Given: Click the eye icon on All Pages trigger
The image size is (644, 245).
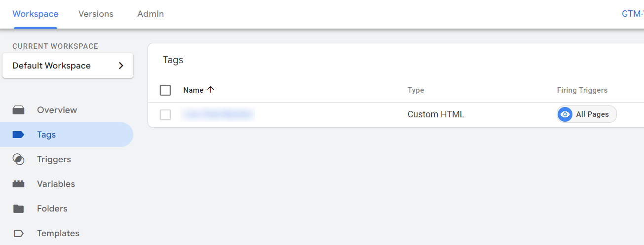Looking at the screenshot, I should tap(566, 114).
